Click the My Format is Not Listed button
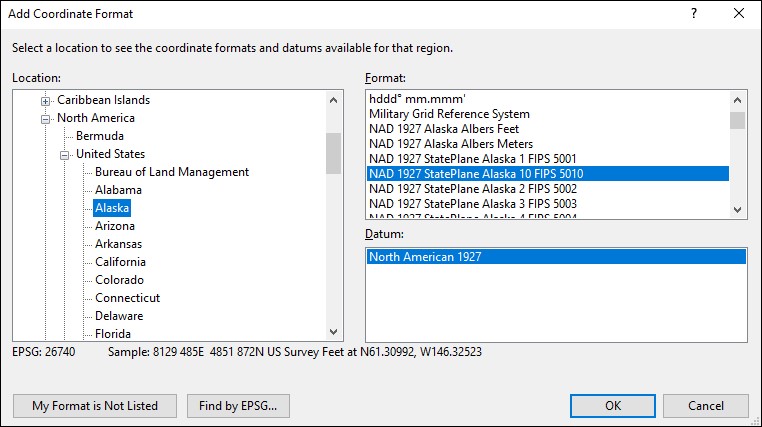 tap(96, 406)
